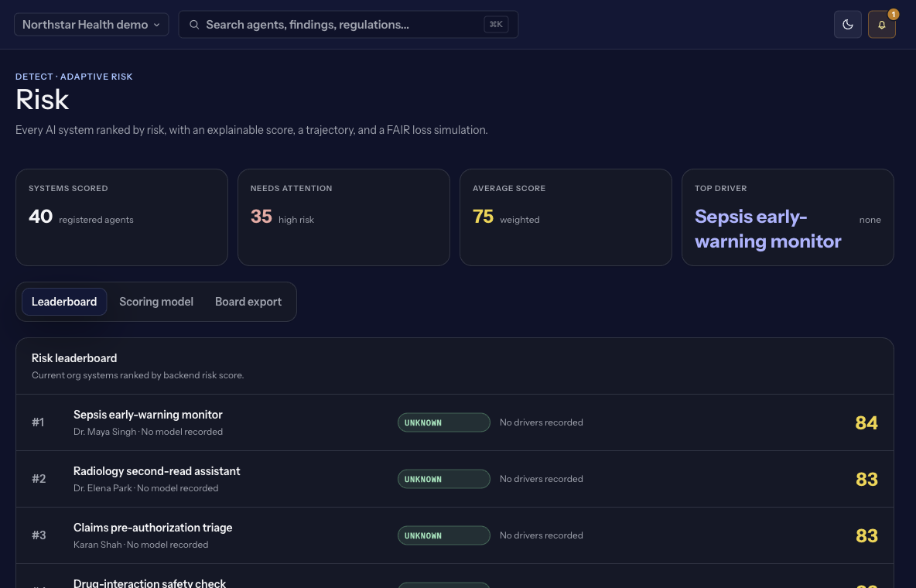
Task: Select the Average Score card
Action: point(566,217)
